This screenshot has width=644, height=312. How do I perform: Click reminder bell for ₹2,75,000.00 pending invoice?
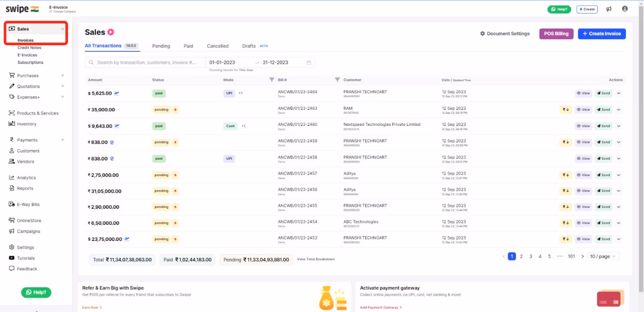(175, 175)
